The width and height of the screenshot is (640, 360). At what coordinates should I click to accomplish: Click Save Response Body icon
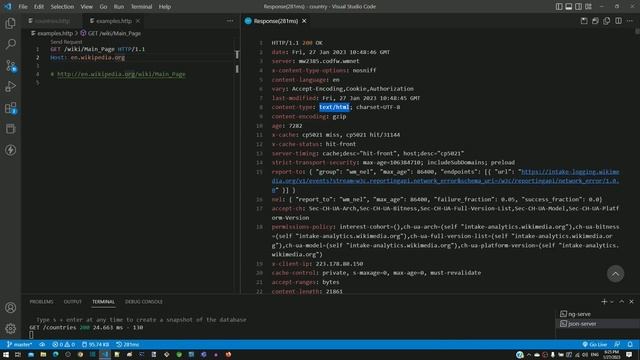(x=596, y=21)
